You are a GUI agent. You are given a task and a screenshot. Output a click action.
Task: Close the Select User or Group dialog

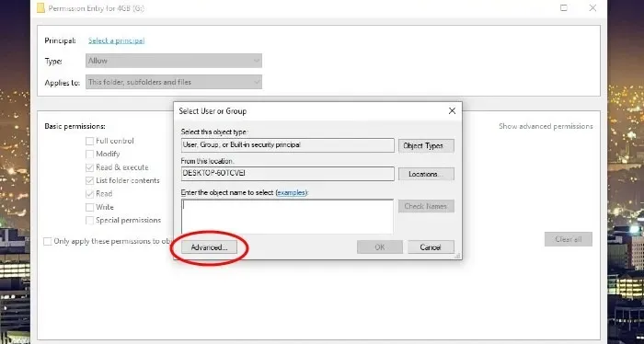(x=452, y=111)
